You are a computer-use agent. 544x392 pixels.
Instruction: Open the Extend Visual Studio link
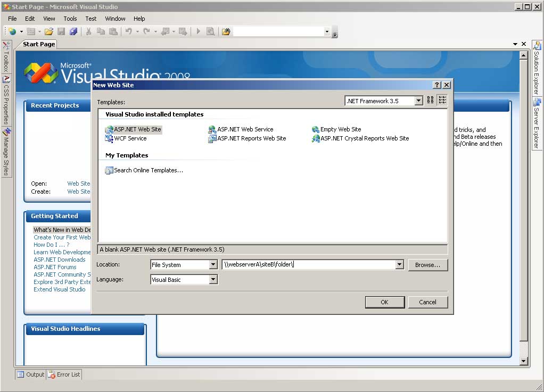(59, 289)
